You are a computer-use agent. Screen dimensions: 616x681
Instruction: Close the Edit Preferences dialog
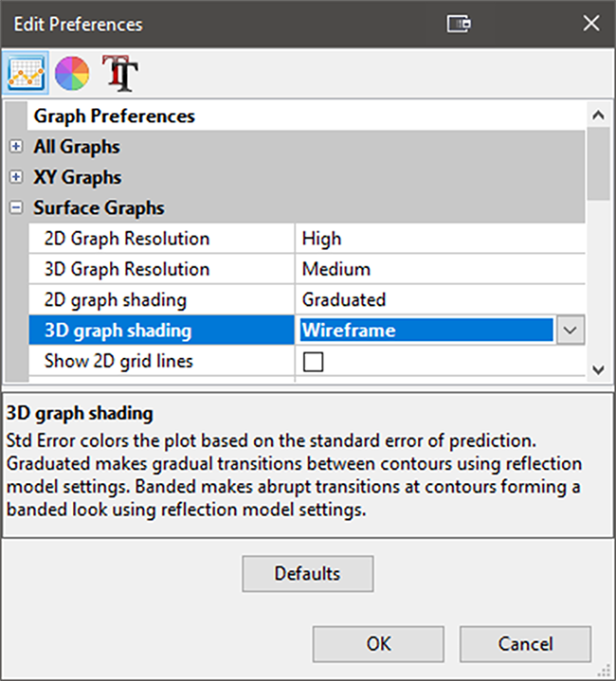[x=591, y=24]
